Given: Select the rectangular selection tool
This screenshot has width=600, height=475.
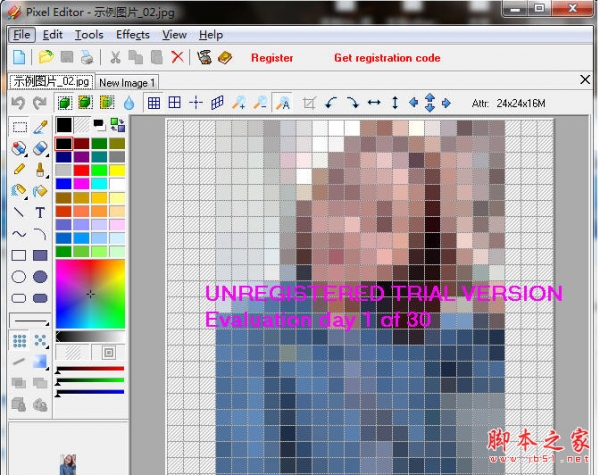Looking at the screenshot, I should pos(19,127).
